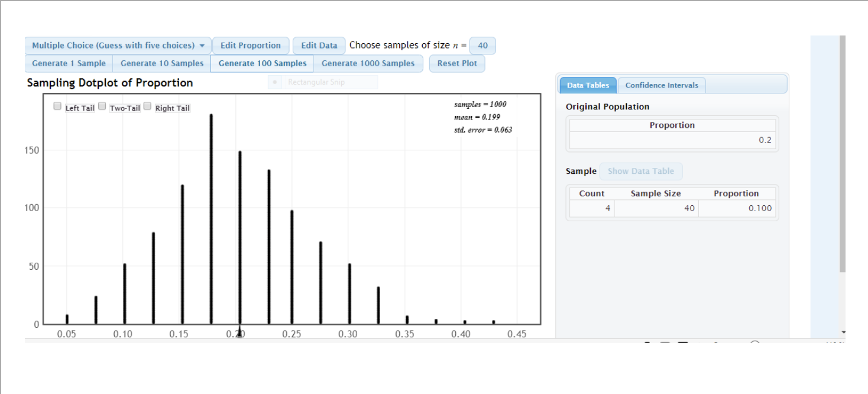The height and width of the screenshot is (394, 868).
Task: Enable the Left Tail checkbox
Action: tap(57, 105)
